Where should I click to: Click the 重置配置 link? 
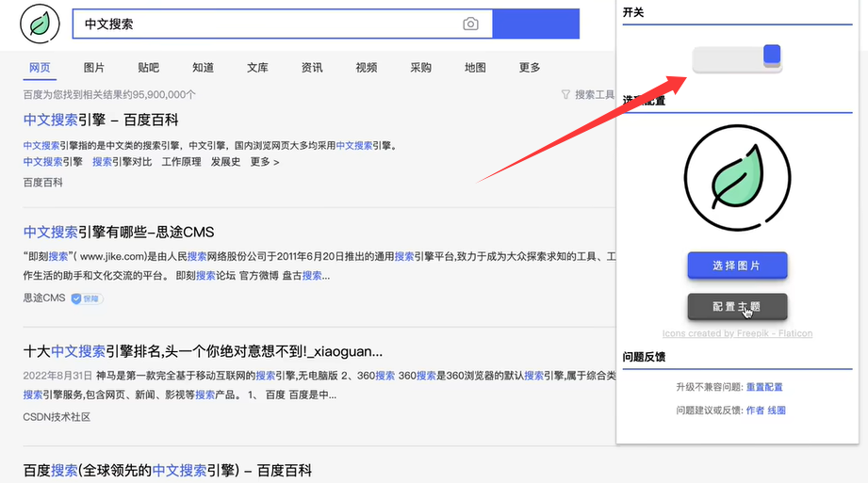click(x=764, y=387)
